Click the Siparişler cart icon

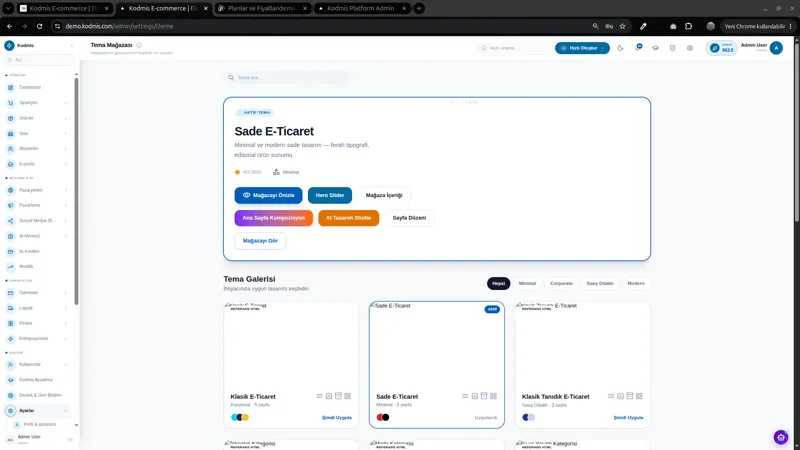[x=11, y=103]
